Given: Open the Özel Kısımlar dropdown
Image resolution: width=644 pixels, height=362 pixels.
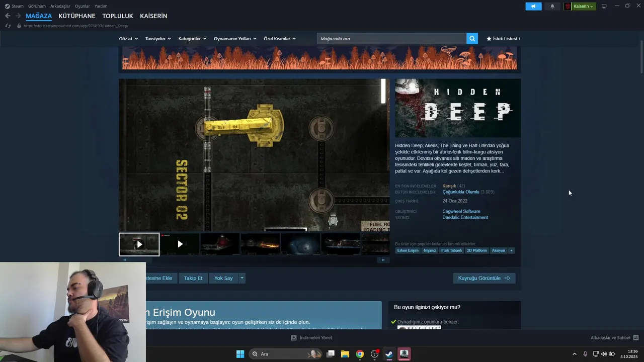Looking at the screenshot, I should pos(280,39).
